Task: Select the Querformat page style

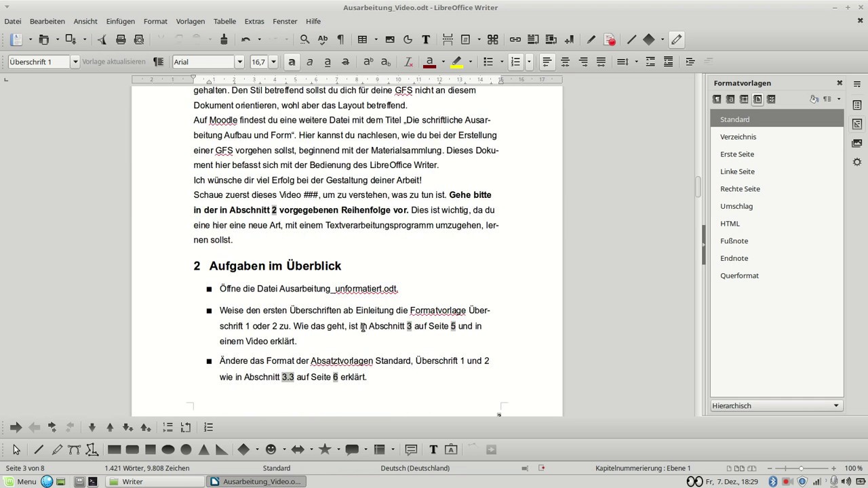Action: pos(777,275)
